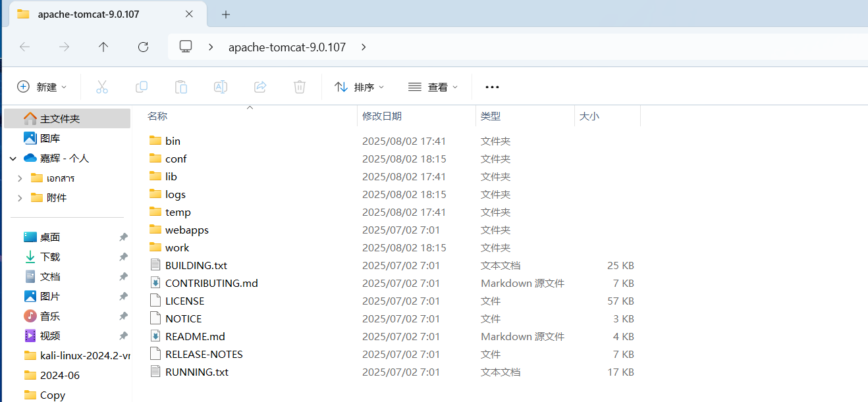Select the README.md file
868x402 pixels.
195,336
